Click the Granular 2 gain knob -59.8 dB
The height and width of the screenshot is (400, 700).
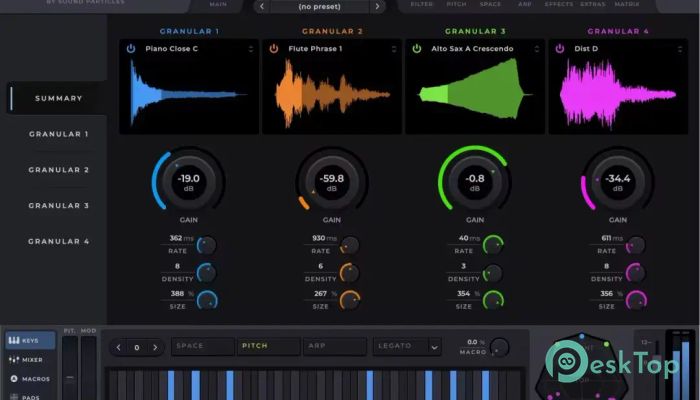pyautogui.click(x=332, y=181)
